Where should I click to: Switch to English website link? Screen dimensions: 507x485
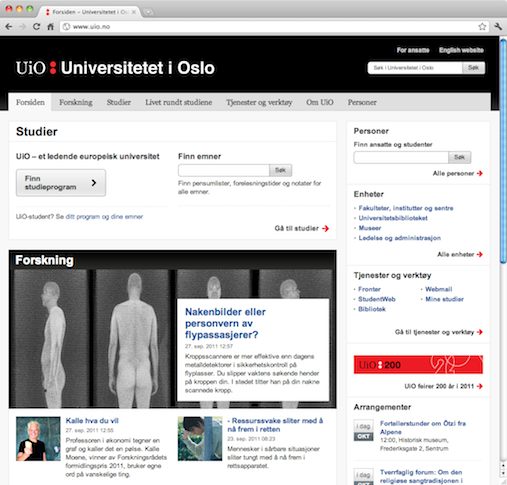(x=461, y=50)
